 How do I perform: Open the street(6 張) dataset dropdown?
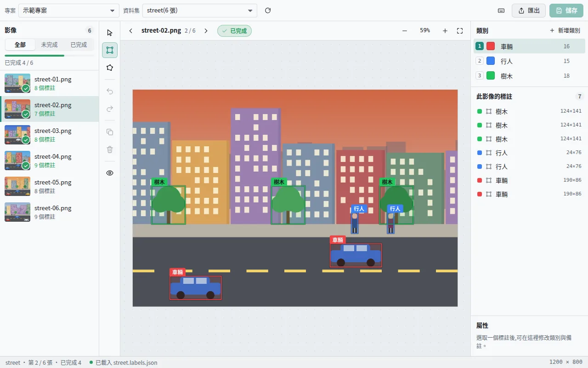tap(200, 11)
